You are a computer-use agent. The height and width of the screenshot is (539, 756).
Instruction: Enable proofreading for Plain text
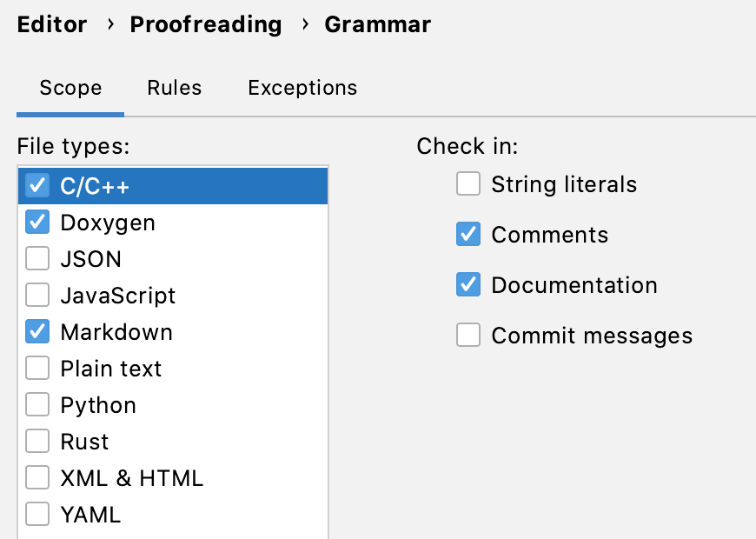point(36,368)
